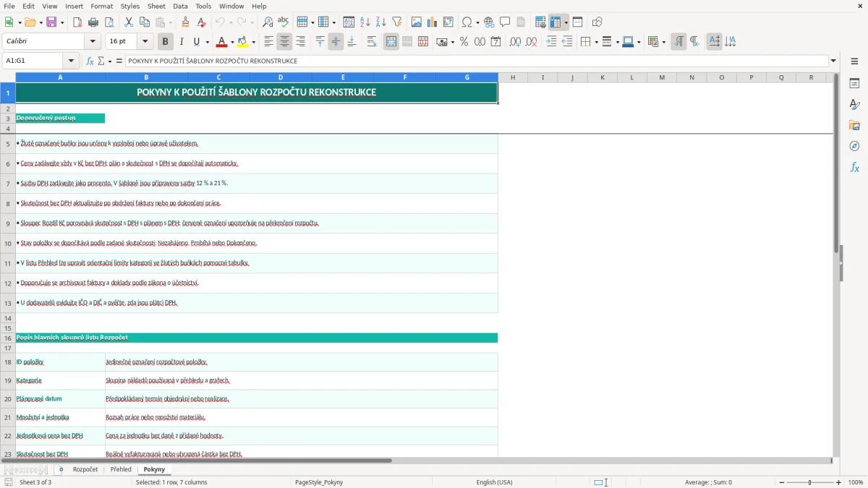The width and height of the screenshot is (868, 488).
Task: Insert Image from toolbar
Action: coord(417,22)
